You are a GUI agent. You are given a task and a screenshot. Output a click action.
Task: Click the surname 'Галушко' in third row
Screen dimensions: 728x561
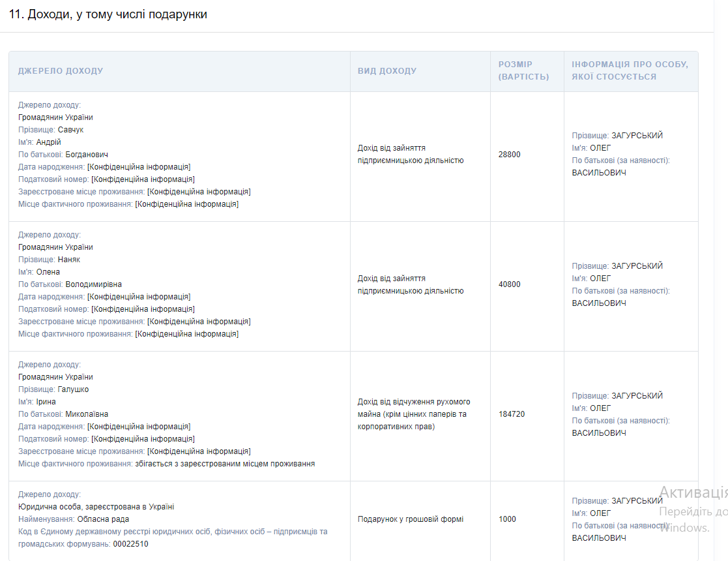pos(73,389)
